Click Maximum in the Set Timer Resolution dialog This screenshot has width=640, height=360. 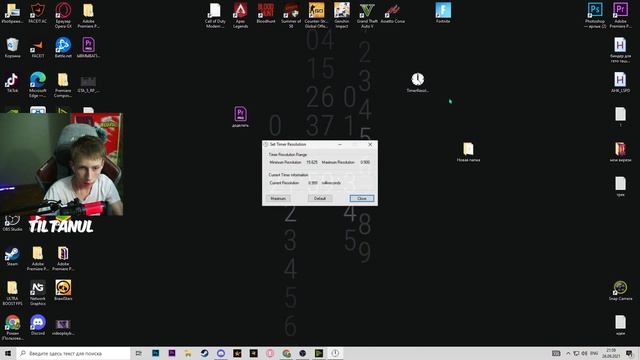pos(278,198)
